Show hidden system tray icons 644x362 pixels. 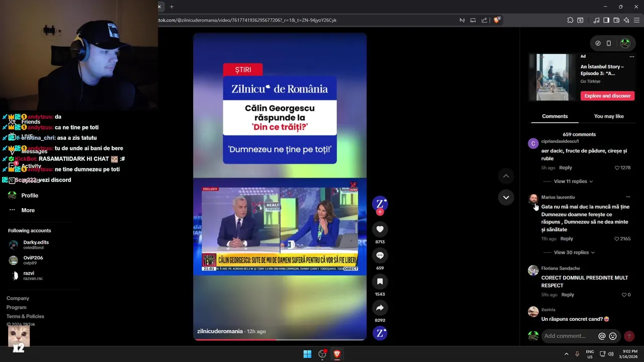point(567,354)
